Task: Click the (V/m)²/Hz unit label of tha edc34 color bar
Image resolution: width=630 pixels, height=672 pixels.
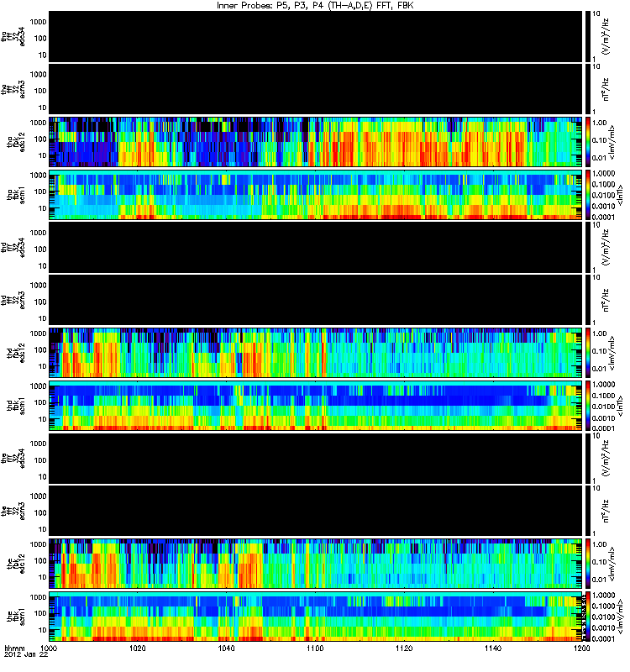Action: pyautogui.click(x=606, y=37)
